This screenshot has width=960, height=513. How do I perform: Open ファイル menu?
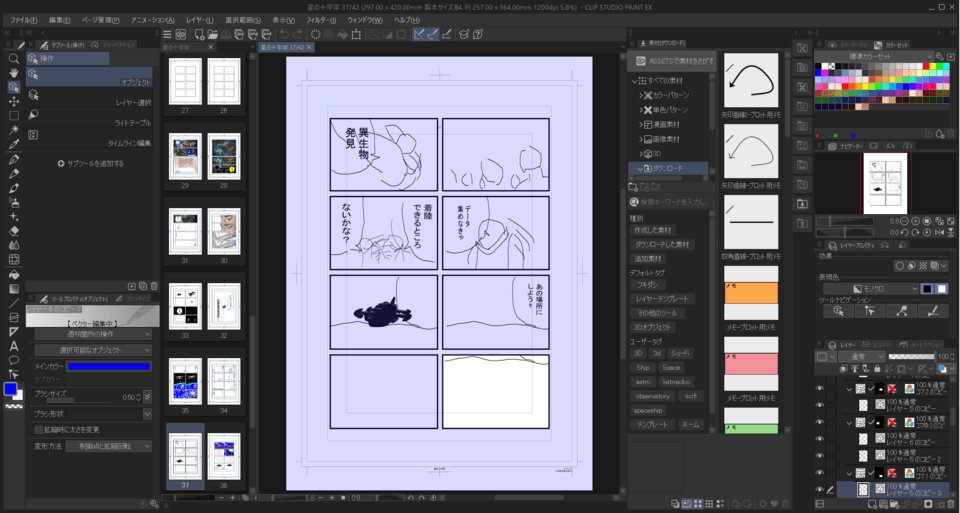pos(24,20)
